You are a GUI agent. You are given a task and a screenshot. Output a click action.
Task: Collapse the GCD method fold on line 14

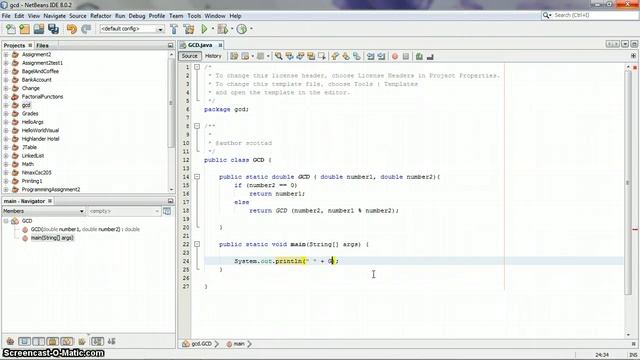pyautogui.click(x=197, y=177)
